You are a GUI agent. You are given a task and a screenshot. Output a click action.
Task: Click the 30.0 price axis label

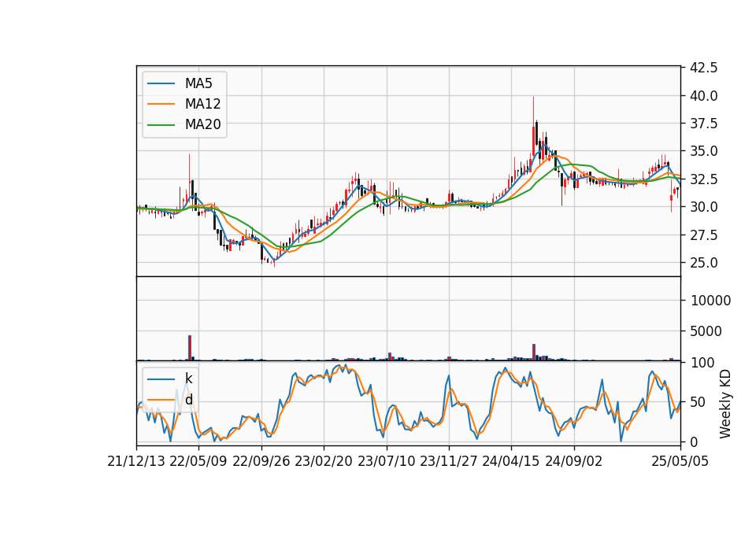pos(703,207)
